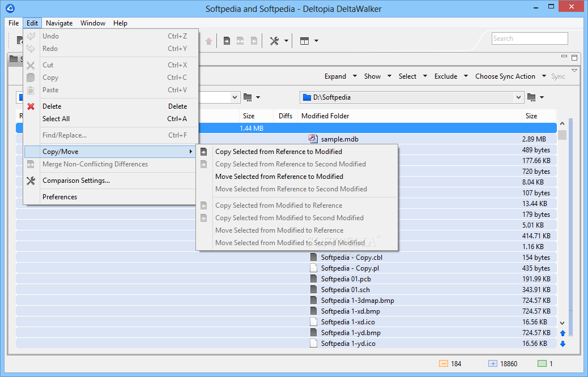Click the Choose Sync Action button
The width and height of the screenshot is (588, 377).
pos(505,76)
